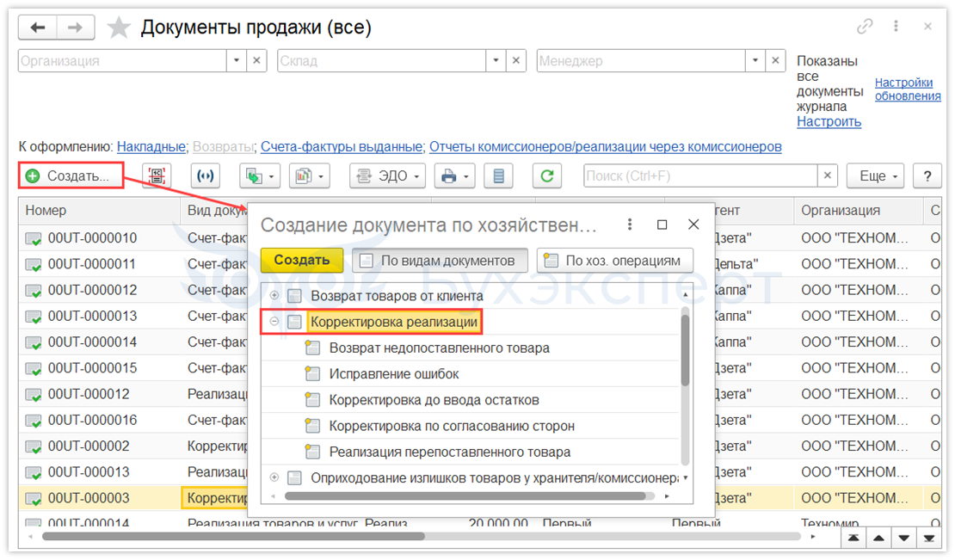Click the refresh list icon
This screenshot has height=560, width=955.
click(545, 176)
